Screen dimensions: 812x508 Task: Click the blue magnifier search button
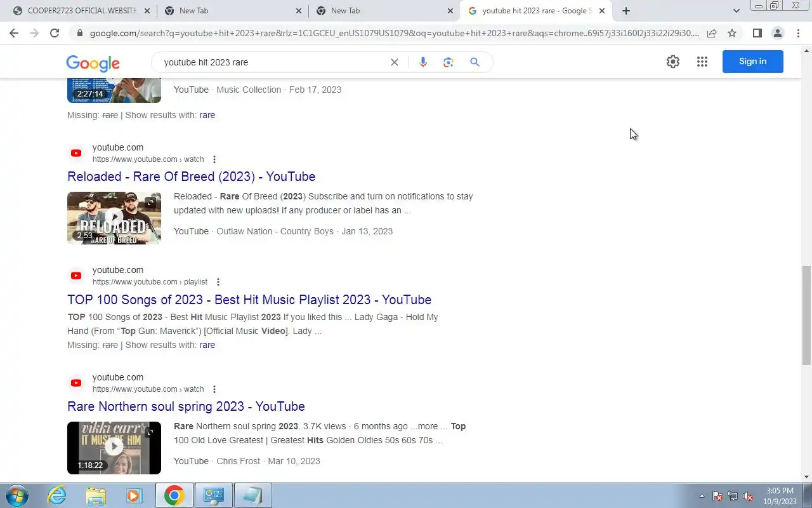pos(475,62)
